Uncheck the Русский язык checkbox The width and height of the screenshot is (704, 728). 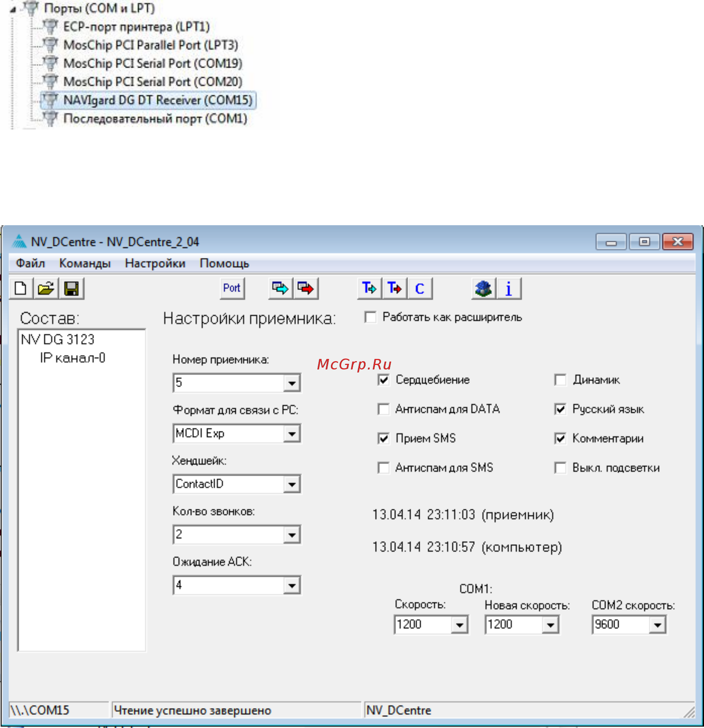click(560, 409)
